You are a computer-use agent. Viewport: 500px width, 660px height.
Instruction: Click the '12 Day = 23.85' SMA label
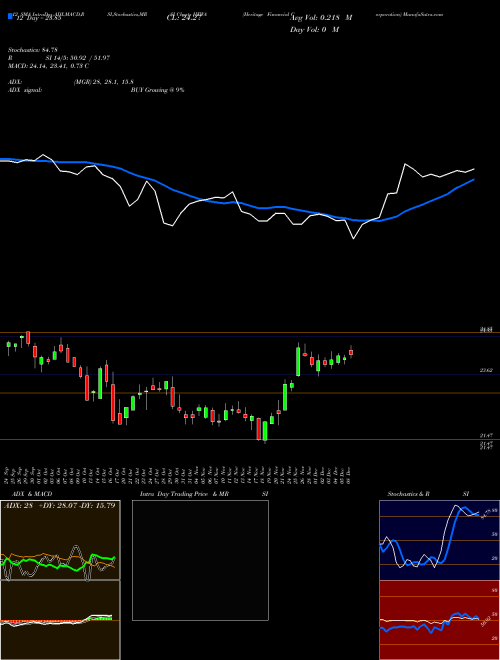[37, 18]
